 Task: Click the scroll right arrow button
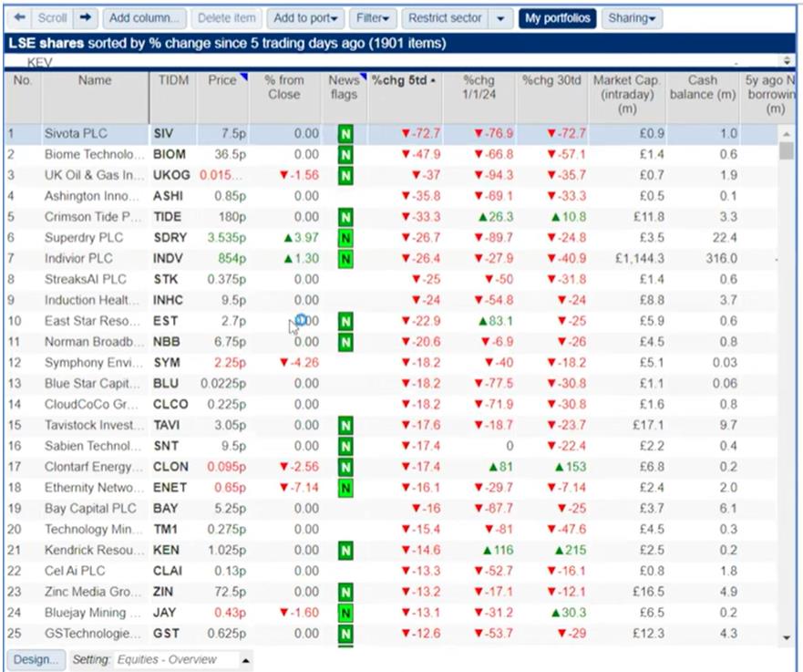pyautogui.click(x=86, y=18)
